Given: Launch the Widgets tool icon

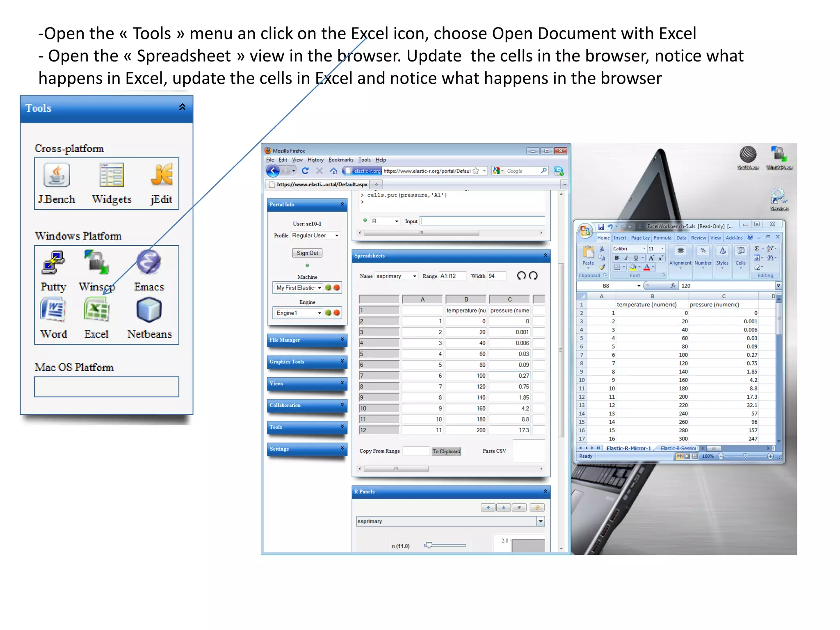Looking at the screenshot, I should (112, 175).
